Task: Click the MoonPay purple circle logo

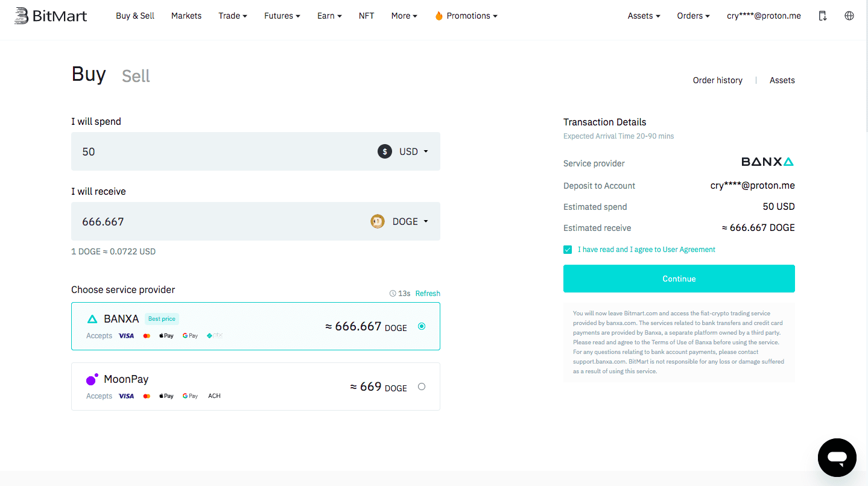Action: 92,379
